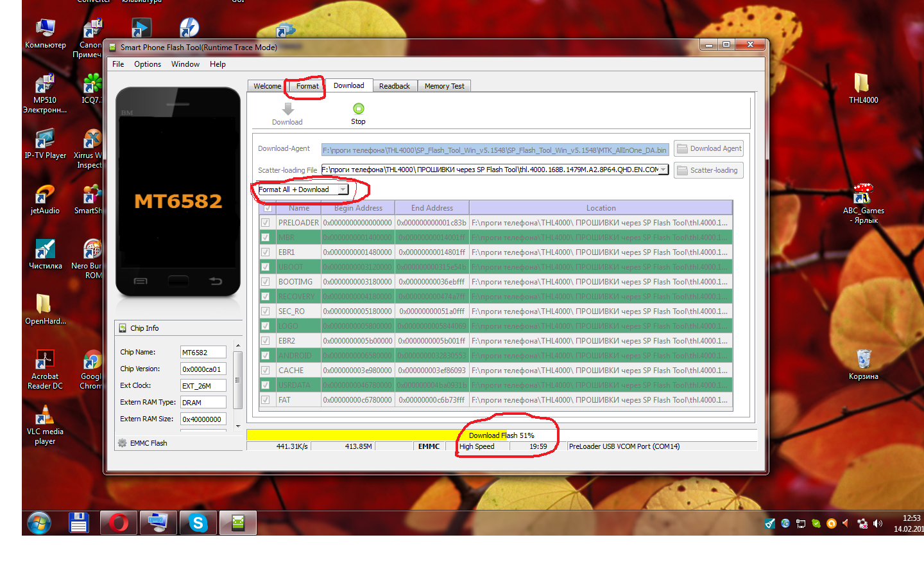The image size is (924, 578).
Task: Click the green Stop icon
Action: click(358, 109)
